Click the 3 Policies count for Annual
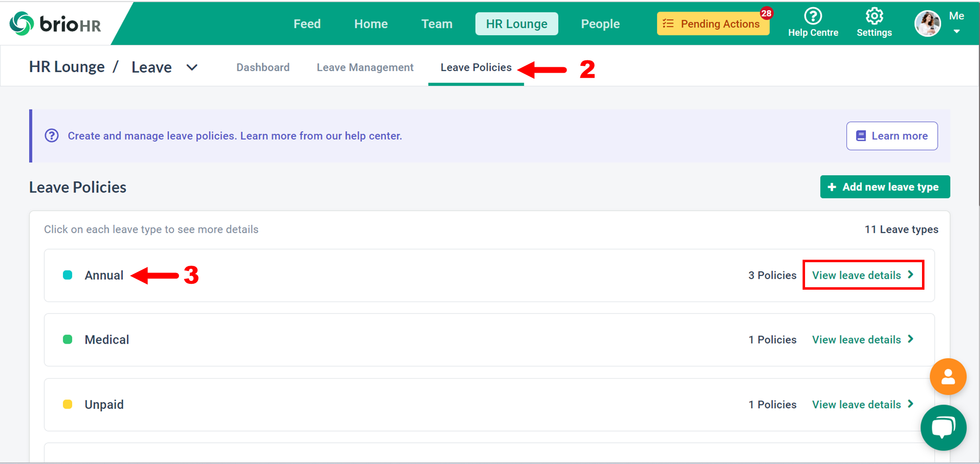The height and width of the screenshot is (464, 980). [x=772, y=275]
